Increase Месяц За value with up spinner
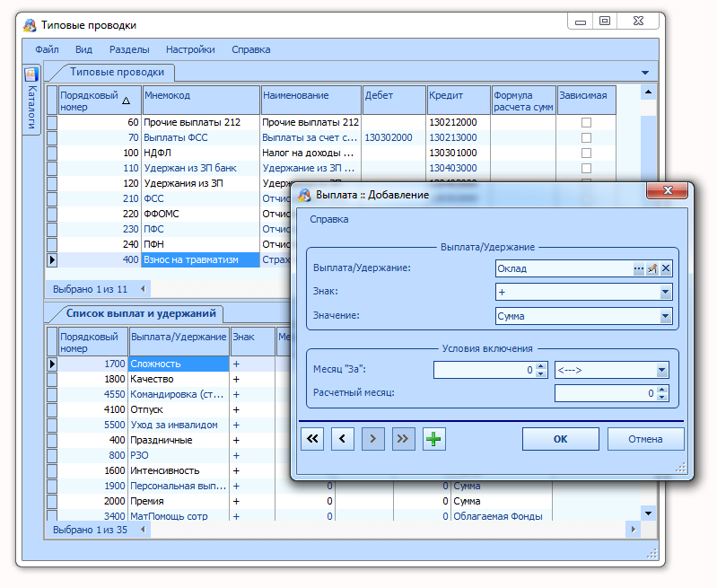717x588 pixels. 541,366
